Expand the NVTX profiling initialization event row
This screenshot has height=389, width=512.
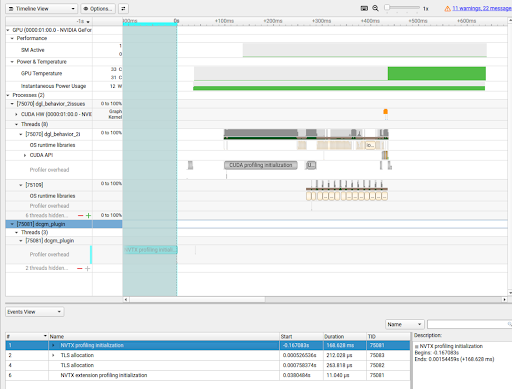(x=53, y=345)
